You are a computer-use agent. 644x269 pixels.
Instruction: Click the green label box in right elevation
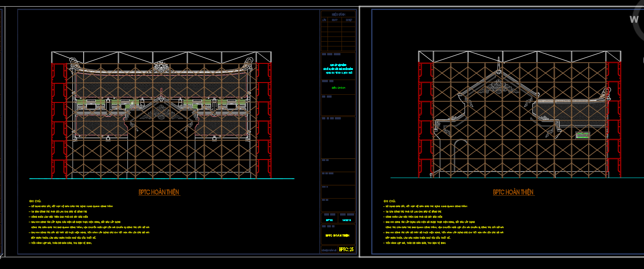(x=582, y=135)
